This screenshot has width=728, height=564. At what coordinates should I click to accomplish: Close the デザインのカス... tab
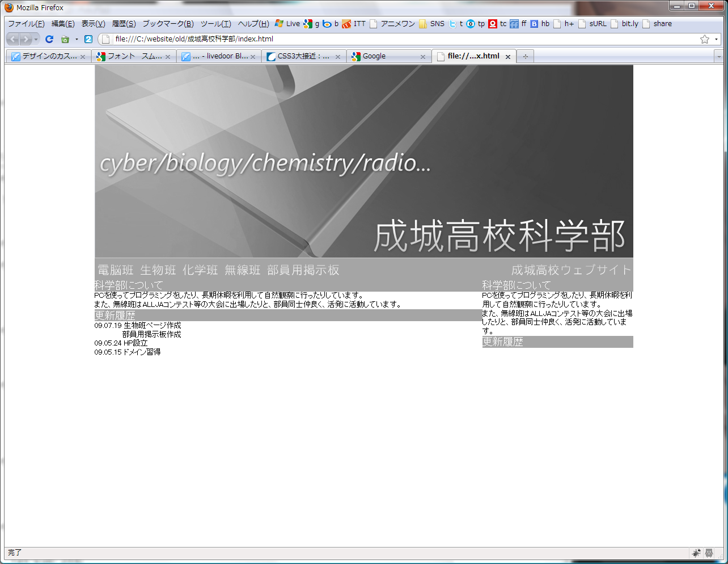pos(83,57)
